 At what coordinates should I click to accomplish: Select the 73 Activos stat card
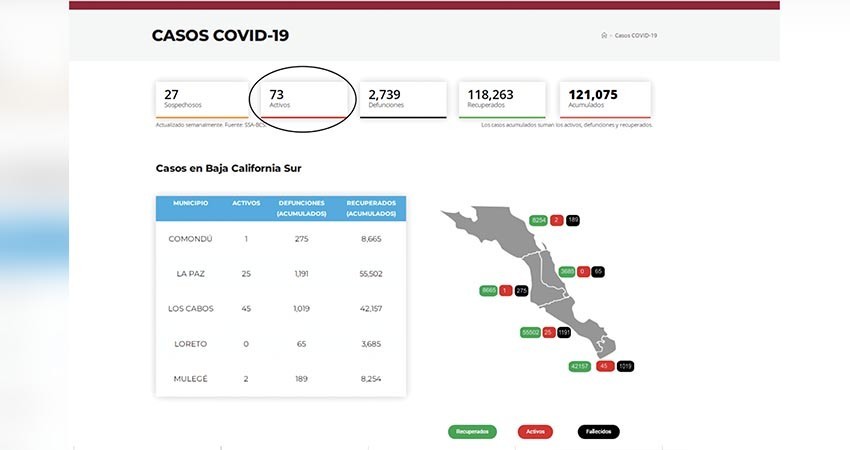302,100
